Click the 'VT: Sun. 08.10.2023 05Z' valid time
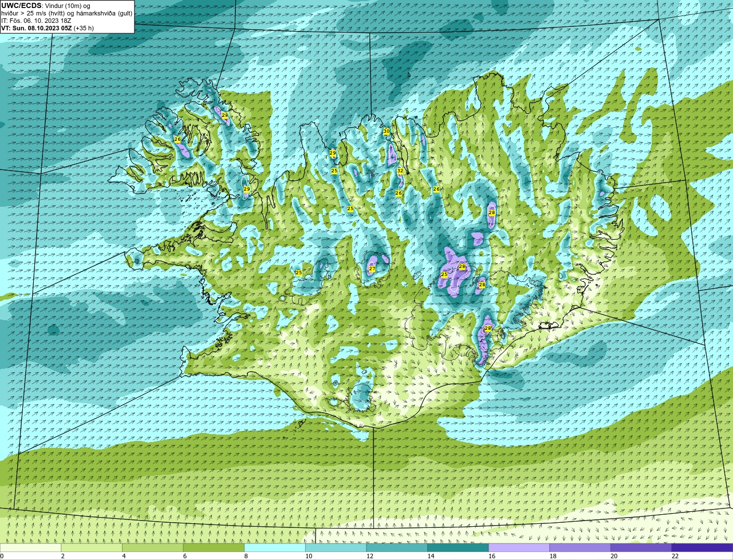Image resolution: width=733 pixels, height=560 pixels. (x=37, y=28)
